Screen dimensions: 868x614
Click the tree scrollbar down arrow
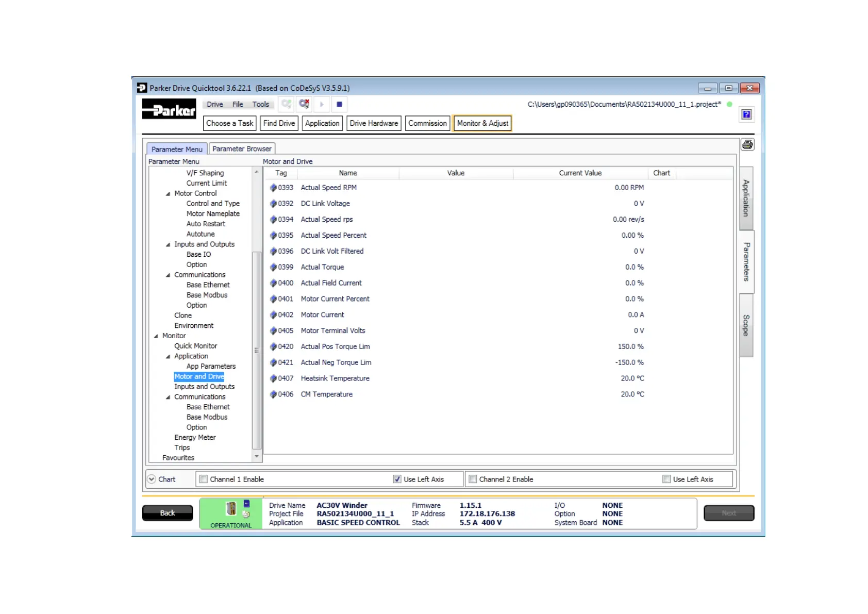pyautogui.click(x=257, y=457)
